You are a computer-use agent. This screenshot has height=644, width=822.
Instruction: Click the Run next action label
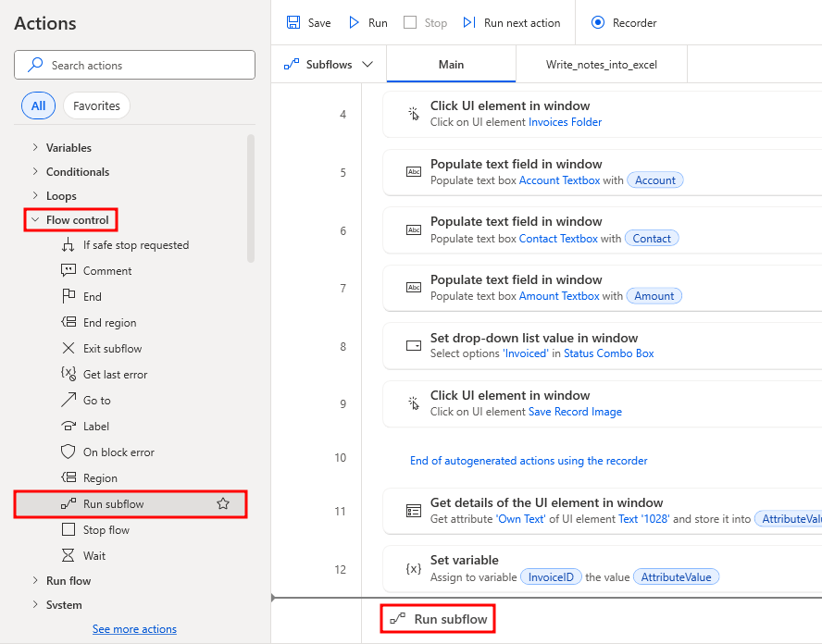pyautogui.click(x=522, y=23)
